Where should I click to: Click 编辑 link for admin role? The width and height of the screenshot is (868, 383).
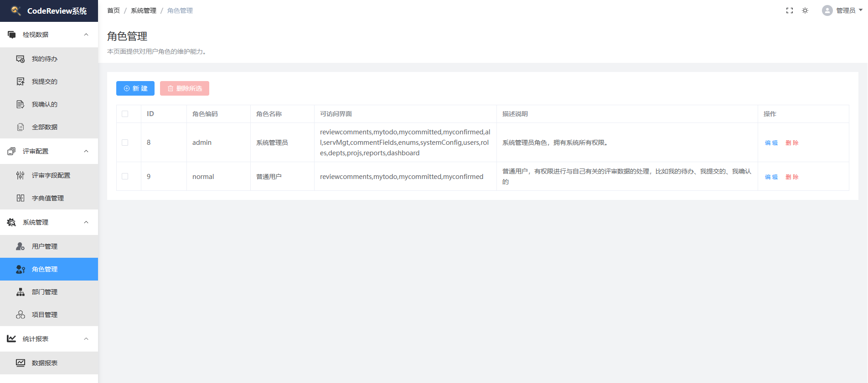pyautogui.click(x=771, y=143)
